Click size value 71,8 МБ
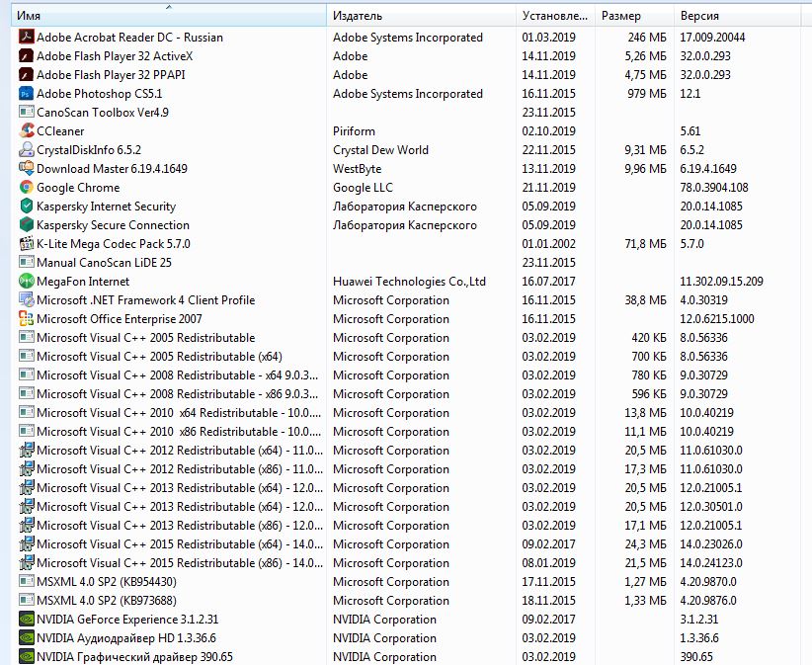This screenshot has width=812, height=665. coord(646,243)
